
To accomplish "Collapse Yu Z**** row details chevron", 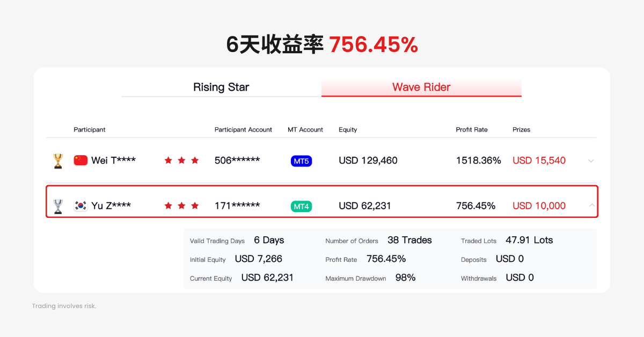I will (591, 206).
